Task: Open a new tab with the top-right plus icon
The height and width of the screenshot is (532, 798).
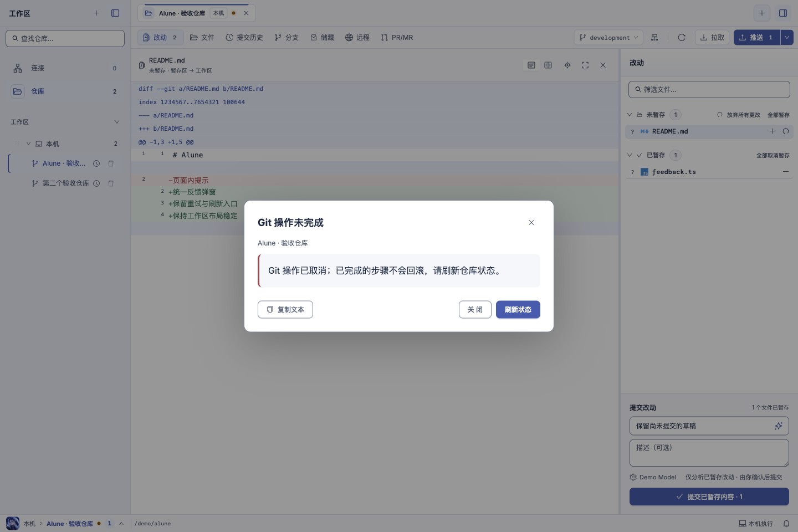Action: [x=762, y=13]
